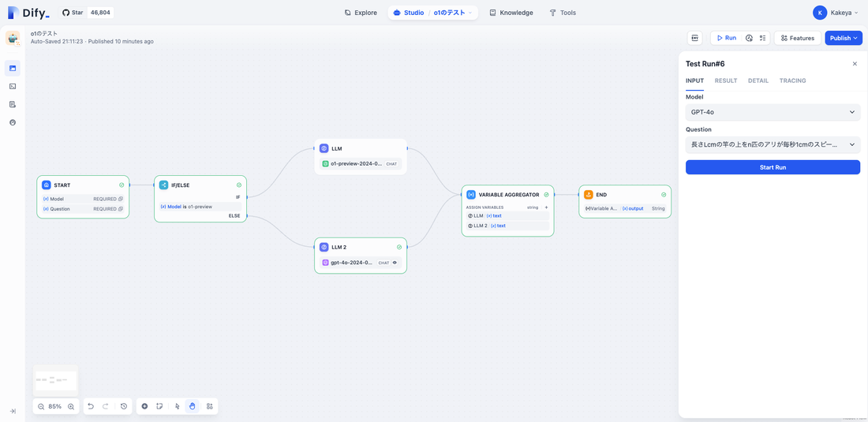
Task: Open run history with the clock icon
Action: [x=749, y=38]
